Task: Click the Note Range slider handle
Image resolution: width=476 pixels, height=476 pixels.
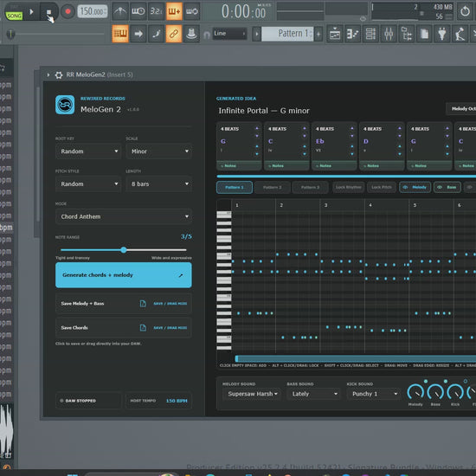Action: 124,250
